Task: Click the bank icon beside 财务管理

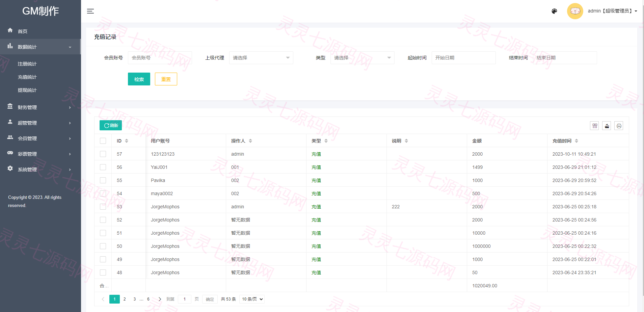Action: [10, 106]
